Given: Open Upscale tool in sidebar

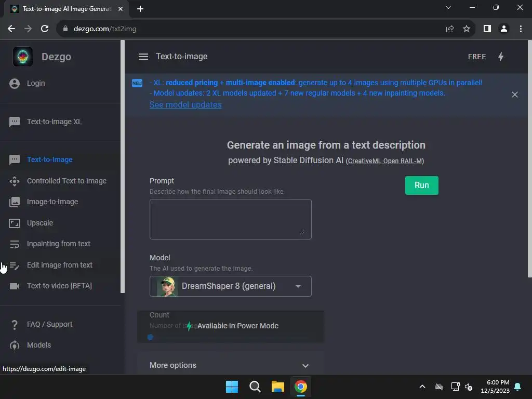Looking at the screenshot, I should (39, 223).
